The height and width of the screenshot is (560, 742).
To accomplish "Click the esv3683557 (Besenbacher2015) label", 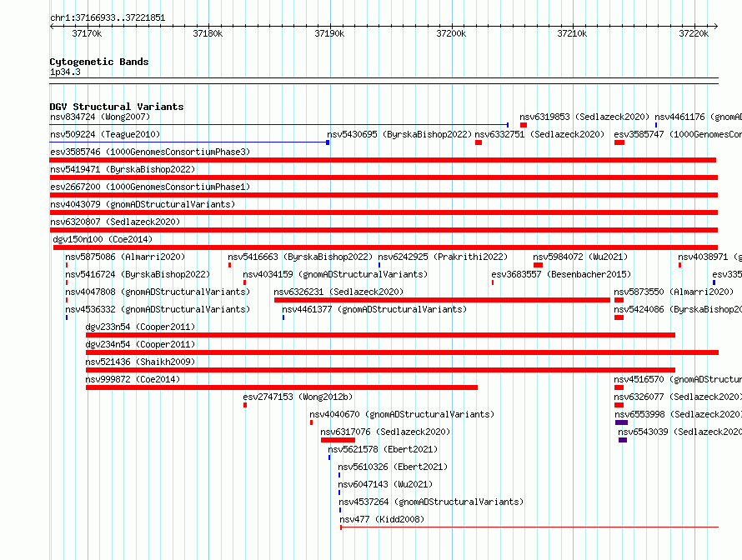I will (x=561, y=274).
